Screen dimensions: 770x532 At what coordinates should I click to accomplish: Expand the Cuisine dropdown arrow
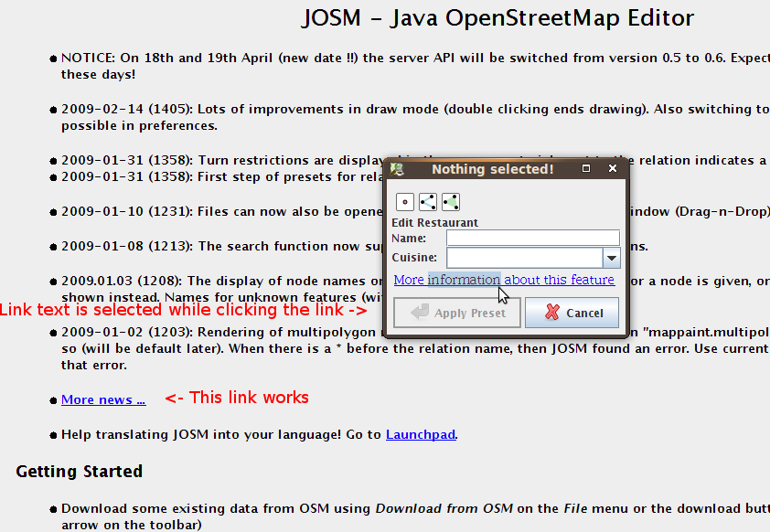(x=612, y=258)
